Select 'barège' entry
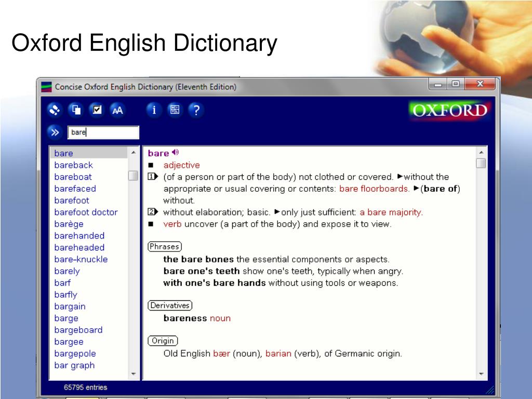532x399 pixels. pos(69,224)
